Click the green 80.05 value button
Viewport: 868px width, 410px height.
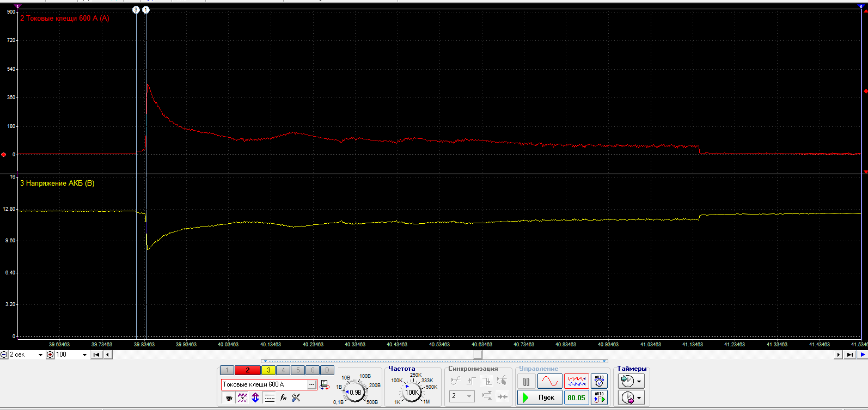tap(576, 397)
